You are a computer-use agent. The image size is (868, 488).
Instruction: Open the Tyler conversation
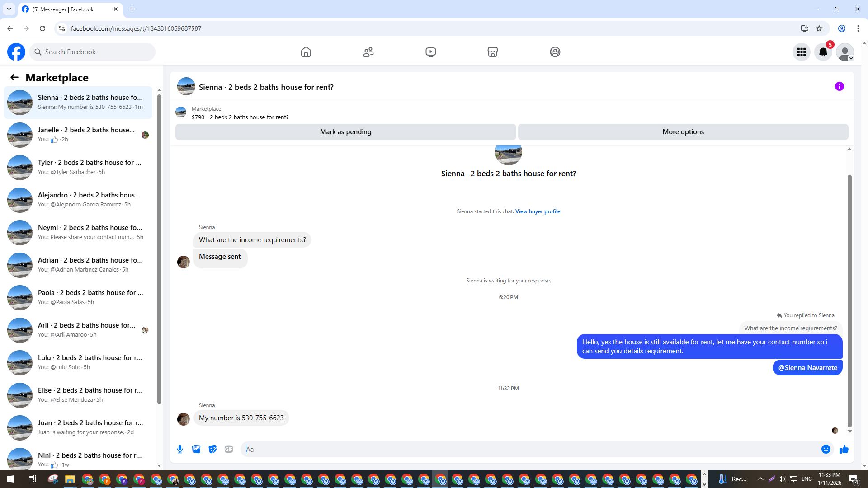(78, 168)
